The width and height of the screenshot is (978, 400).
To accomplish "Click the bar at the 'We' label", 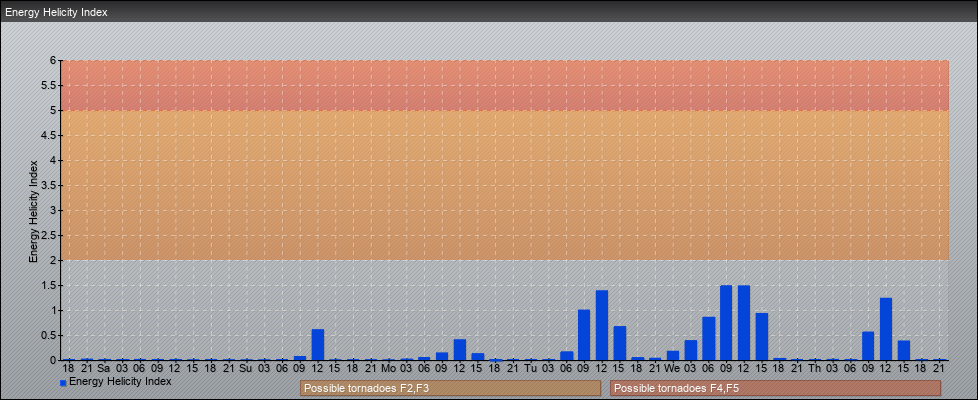I will pos(672,355).
